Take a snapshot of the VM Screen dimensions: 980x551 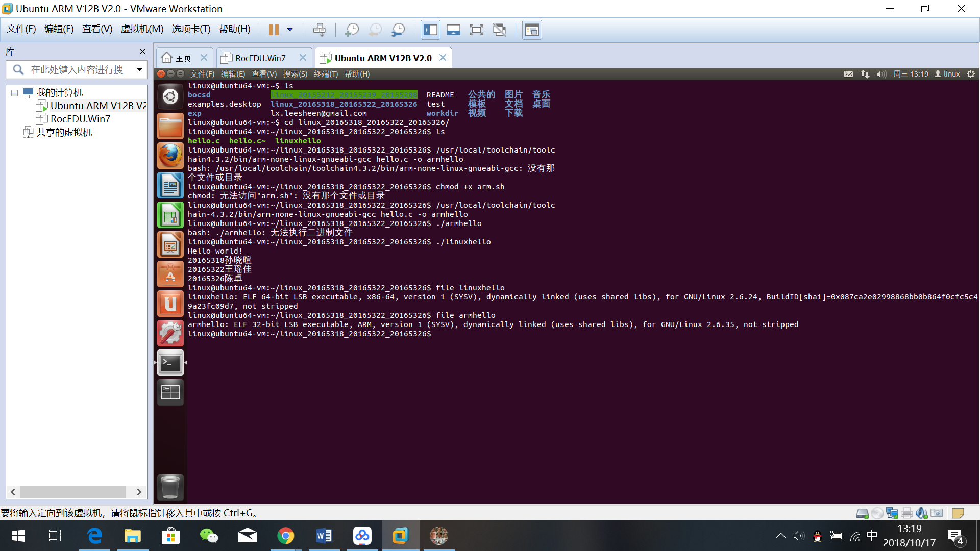[352, 30]
